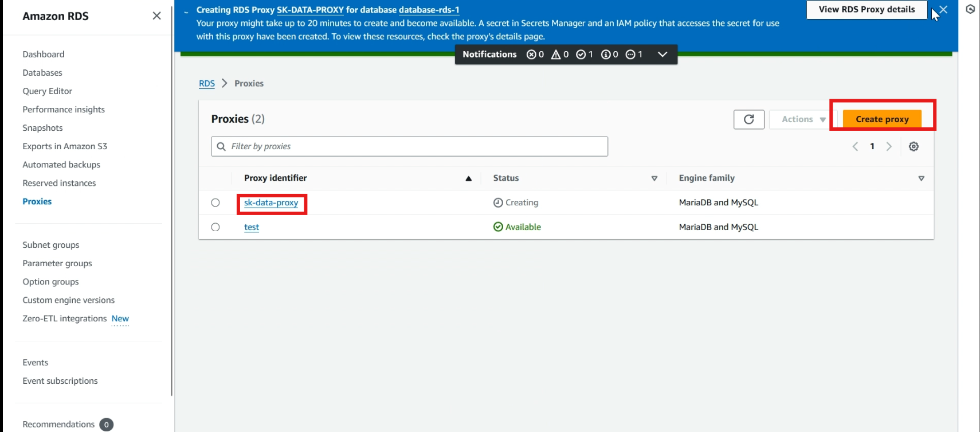The image size is (980, 432).
Task: Click the Proxies breadcrumb text
Action: pos(249,84)
